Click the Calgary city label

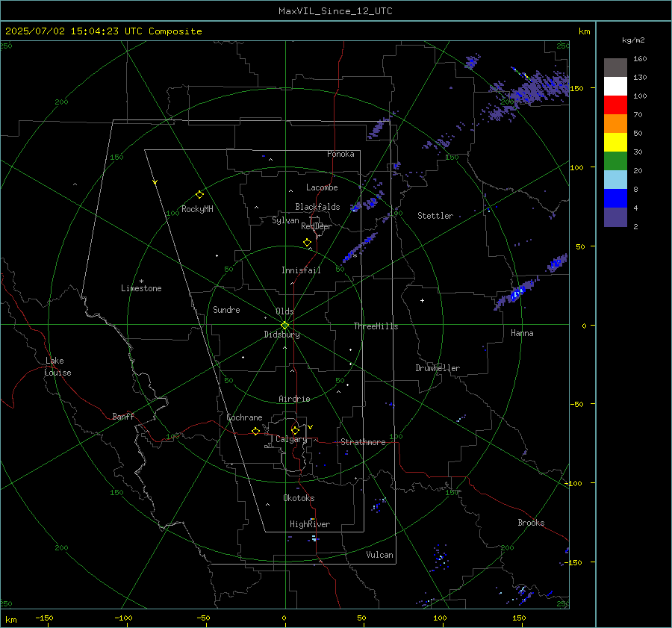[291, 439]
